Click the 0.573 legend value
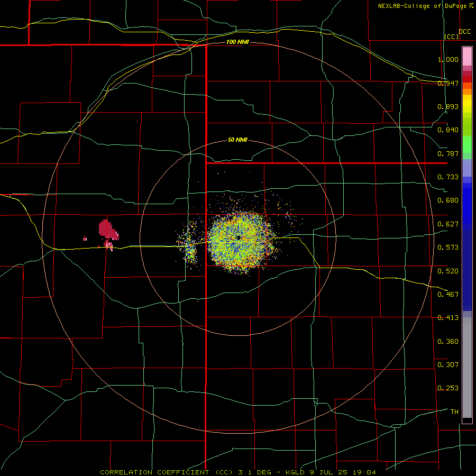The image size is (476, 476). click(x=448, y=248)
